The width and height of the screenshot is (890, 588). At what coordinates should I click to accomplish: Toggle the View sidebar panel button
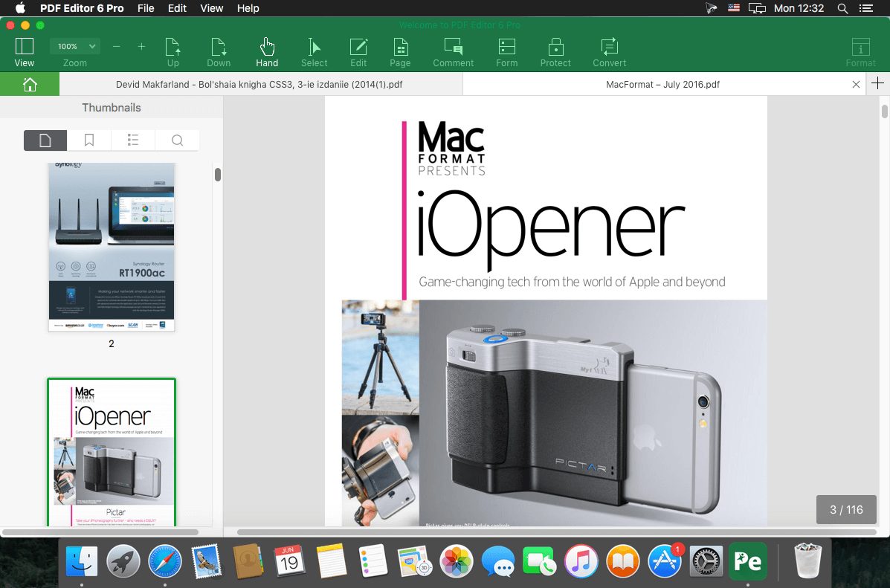24,52
